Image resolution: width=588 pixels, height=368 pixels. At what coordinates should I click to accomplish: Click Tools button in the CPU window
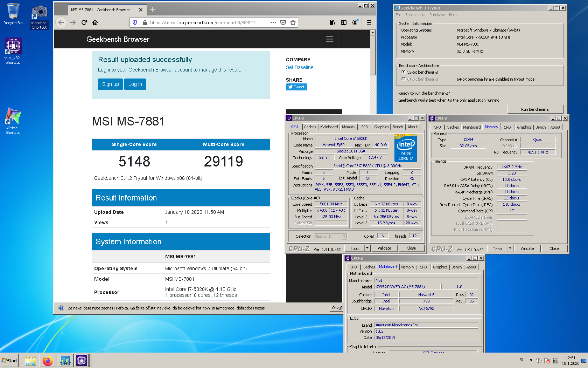pyautogui.click(x=355, y=248)
